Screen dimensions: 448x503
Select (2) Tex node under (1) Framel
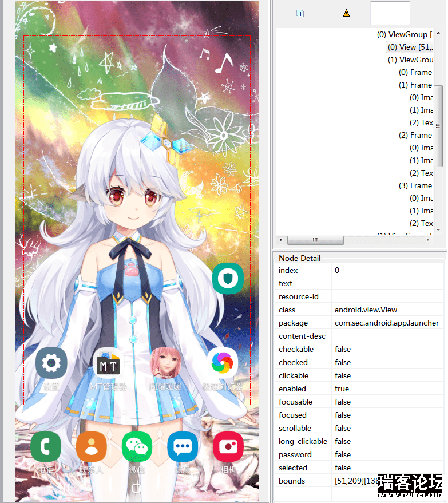(421, 123)
